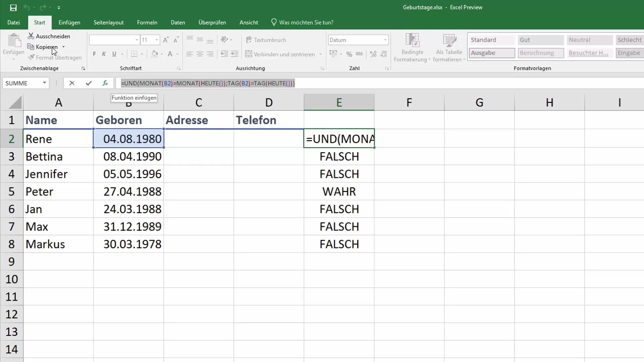
Task: Toggle italic (K) formatting
Action: [104, 54]
